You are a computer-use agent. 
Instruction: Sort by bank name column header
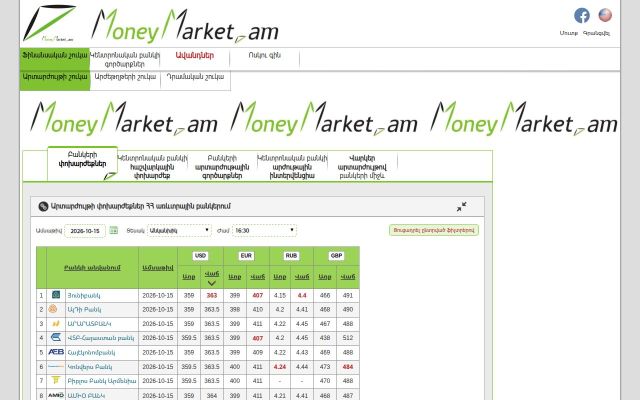[x=92, y=268]
